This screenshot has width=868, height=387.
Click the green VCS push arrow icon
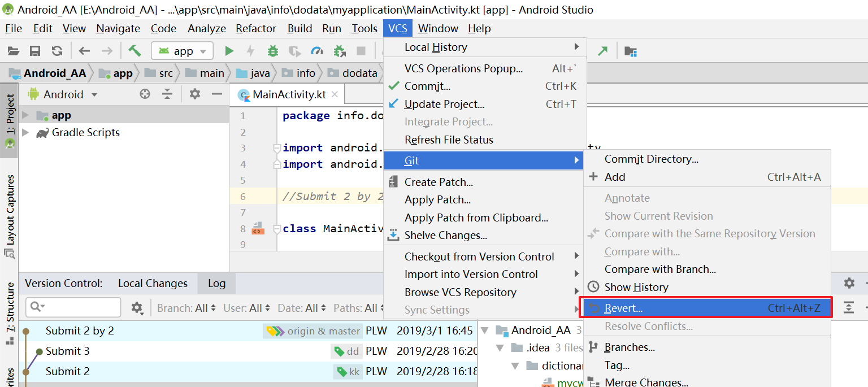pos(603,51)
